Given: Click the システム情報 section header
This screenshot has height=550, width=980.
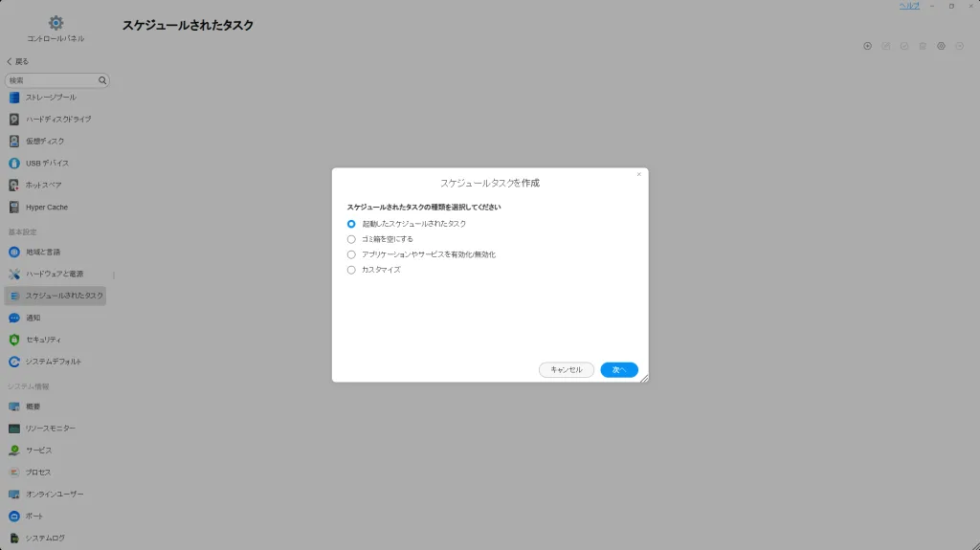Looking at the screenshot, I should (28, 386).
